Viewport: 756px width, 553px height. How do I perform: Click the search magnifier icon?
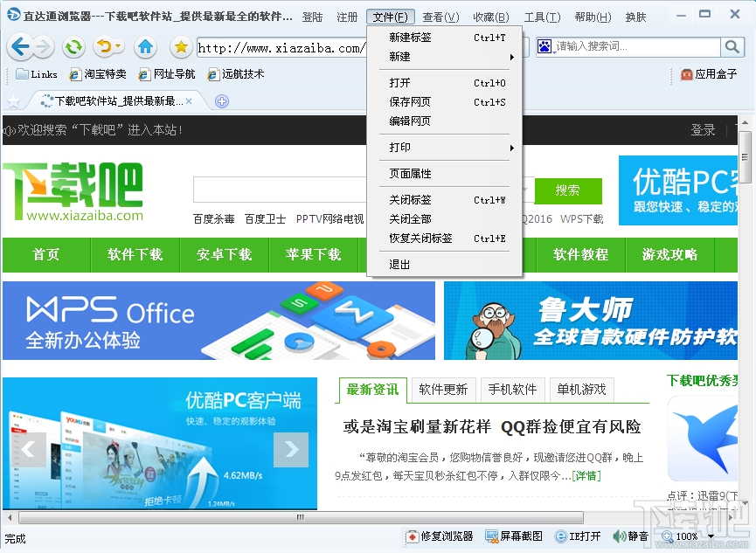tap(734, 47)
